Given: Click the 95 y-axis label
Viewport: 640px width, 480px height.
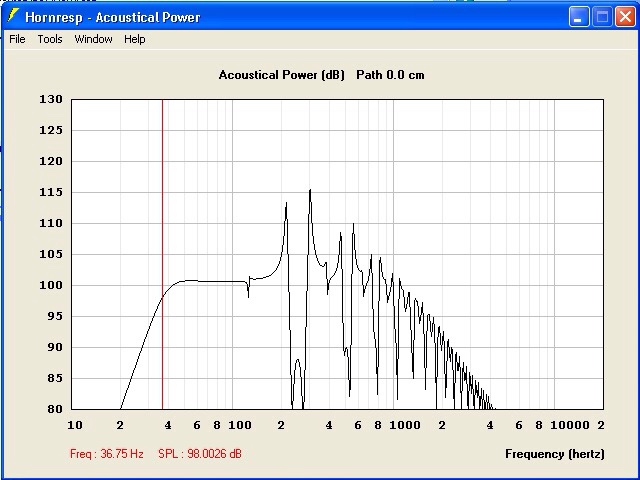Looking at the screenshot, I should pyautogui.click(x=55, y=316).
